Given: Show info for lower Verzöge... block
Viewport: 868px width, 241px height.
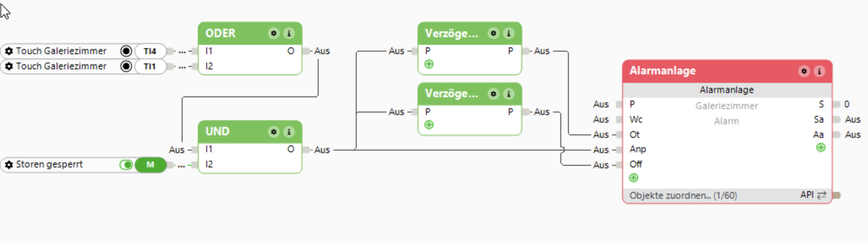Looking at the screenshot, I should point(509,93).
